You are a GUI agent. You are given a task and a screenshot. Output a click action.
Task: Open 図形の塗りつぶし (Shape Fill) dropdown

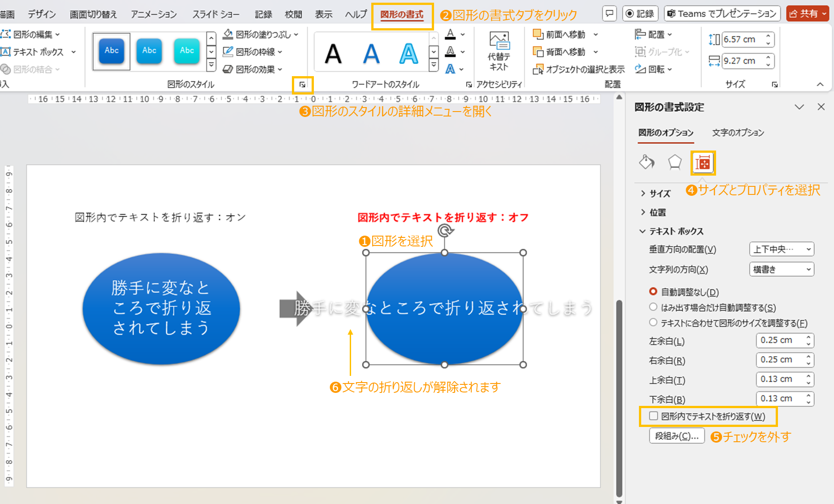261,34
